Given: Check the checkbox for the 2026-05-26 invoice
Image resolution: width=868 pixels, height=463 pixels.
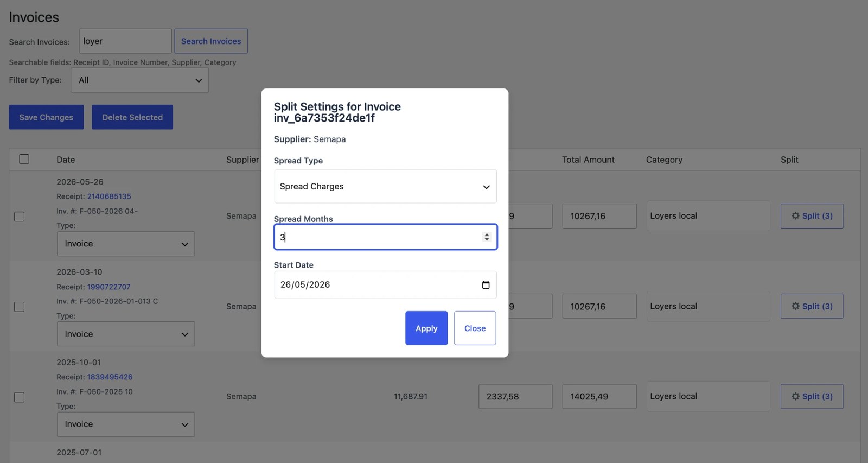Looking at the screenshot, I should pos(20,217).
